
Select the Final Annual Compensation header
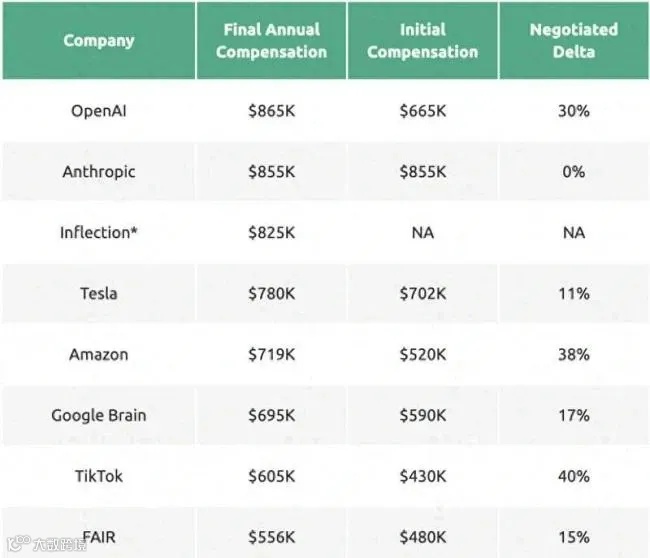click(x=271, y=41)
